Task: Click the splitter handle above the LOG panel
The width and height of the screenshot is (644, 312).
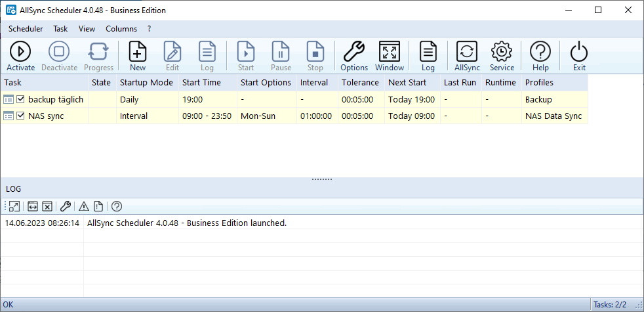Action: (x=322, y=179)
